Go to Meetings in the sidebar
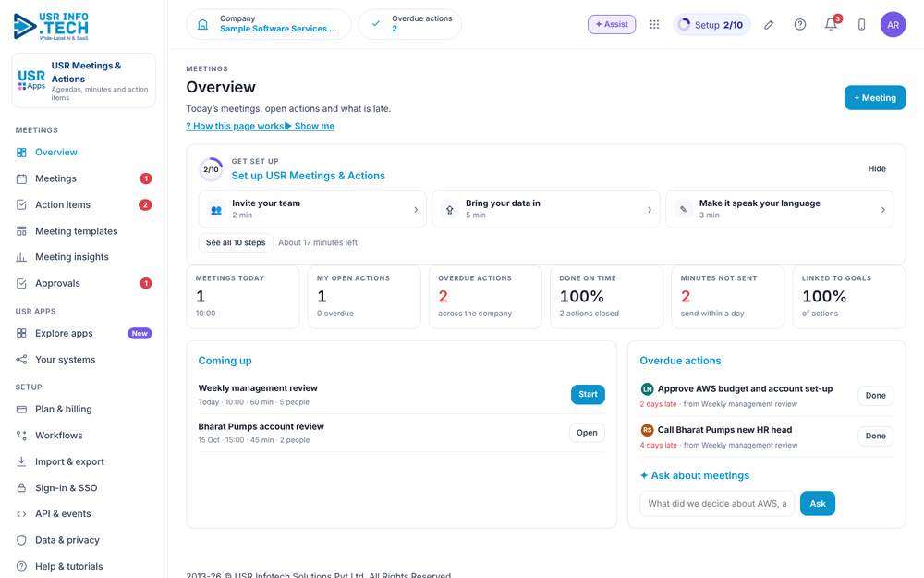The width and height of the screenshot is (924, 578). pos(84,178)
